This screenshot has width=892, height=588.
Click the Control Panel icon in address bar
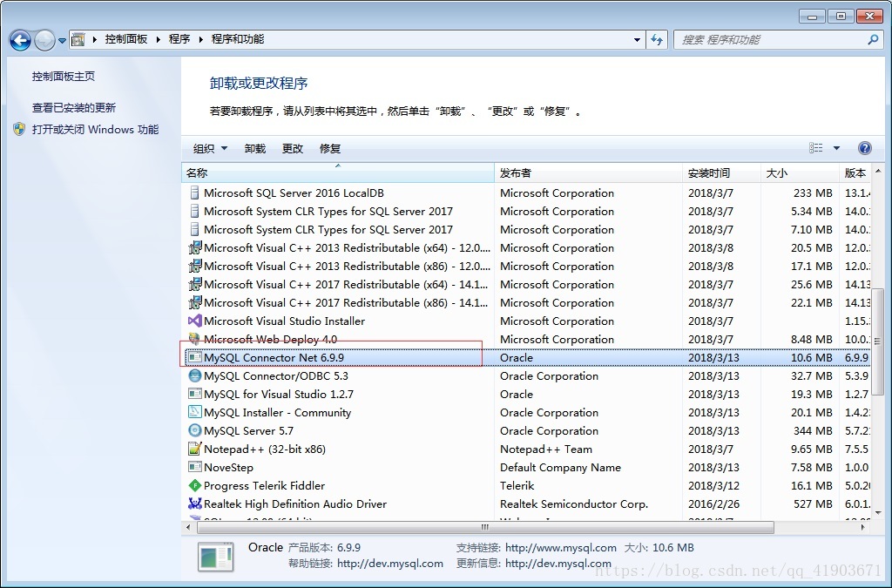pos(78,39)
